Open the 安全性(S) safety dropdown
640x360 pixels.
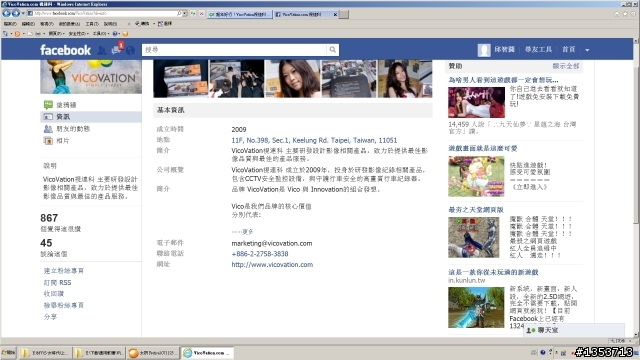[x=79, y=33]
